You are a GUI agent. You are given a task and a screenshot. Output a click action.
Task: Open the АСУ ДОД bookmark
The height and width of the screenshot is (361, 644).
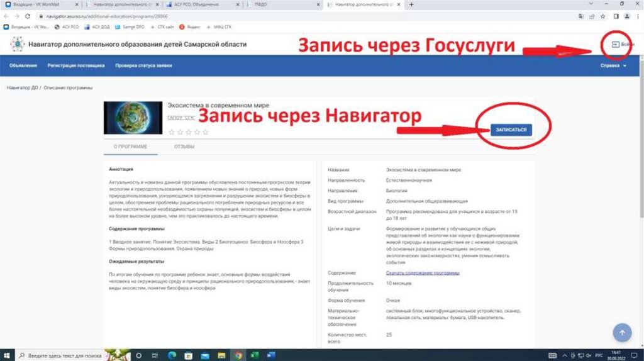(x=97, y=27)
